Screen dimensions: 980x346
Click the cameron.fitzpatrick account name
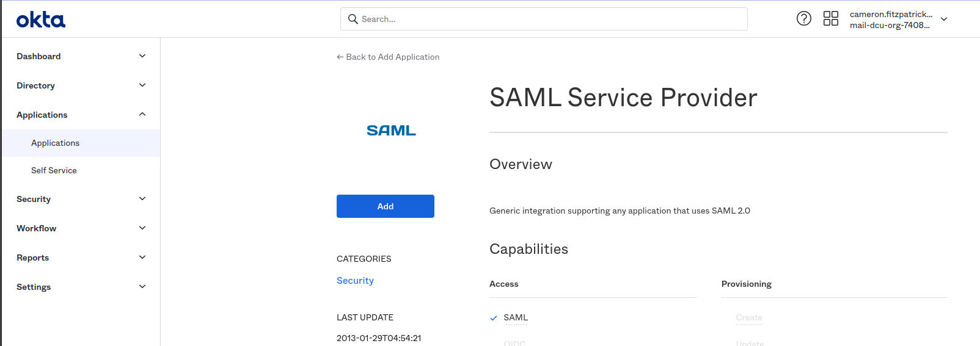click(x=891, y=14)
